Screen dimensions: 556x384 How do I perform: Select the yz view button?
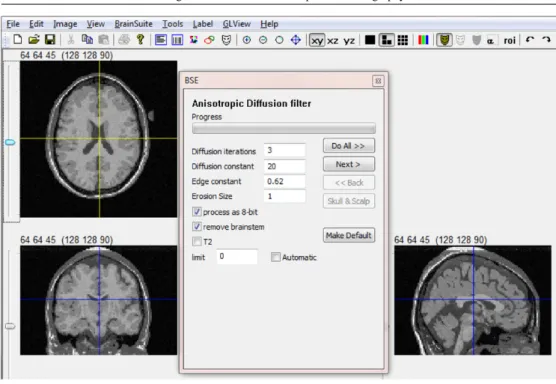[x=349, y=41]
